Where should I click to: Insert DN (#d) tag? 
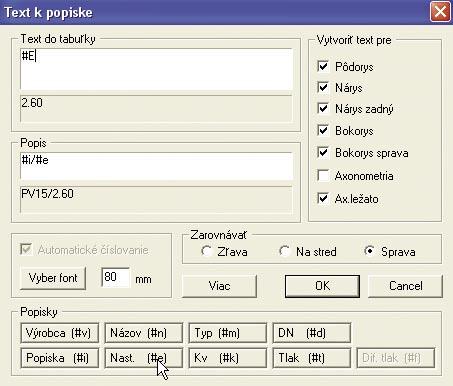[x=312, y=333]
